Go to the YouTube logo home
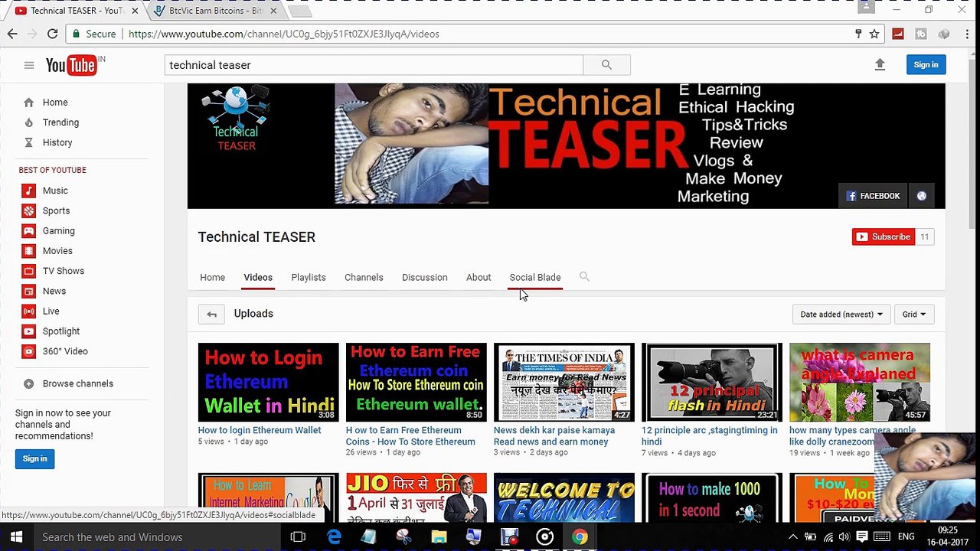The image size is (980, 551). [71, 65]
